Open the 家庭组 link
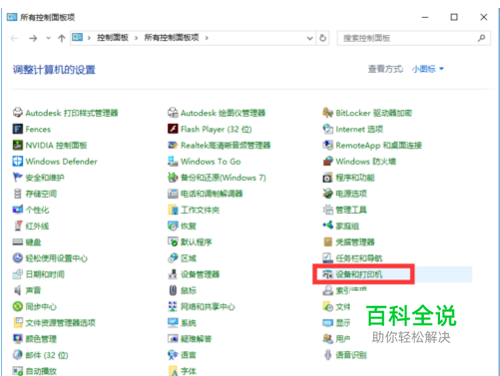Screen dimensions: 500x376 click(347, 226)
